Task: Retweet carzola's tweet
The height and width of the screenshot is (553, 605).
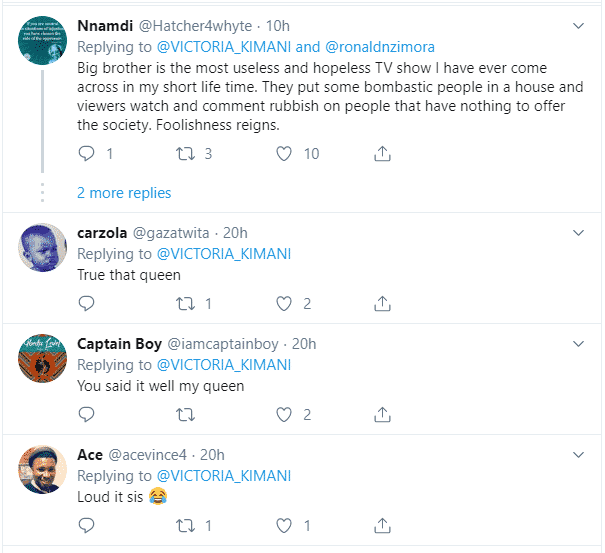Action: [185, 304]
